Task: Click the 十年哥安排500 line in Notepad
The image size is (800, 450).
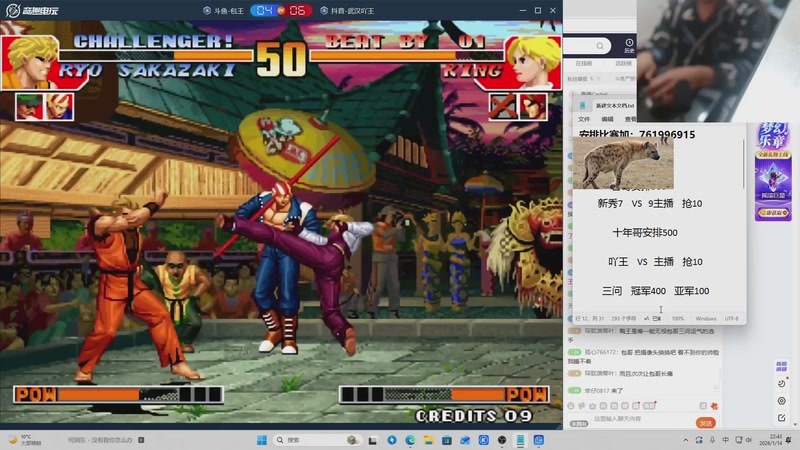Action: click(x=645, y=233)
